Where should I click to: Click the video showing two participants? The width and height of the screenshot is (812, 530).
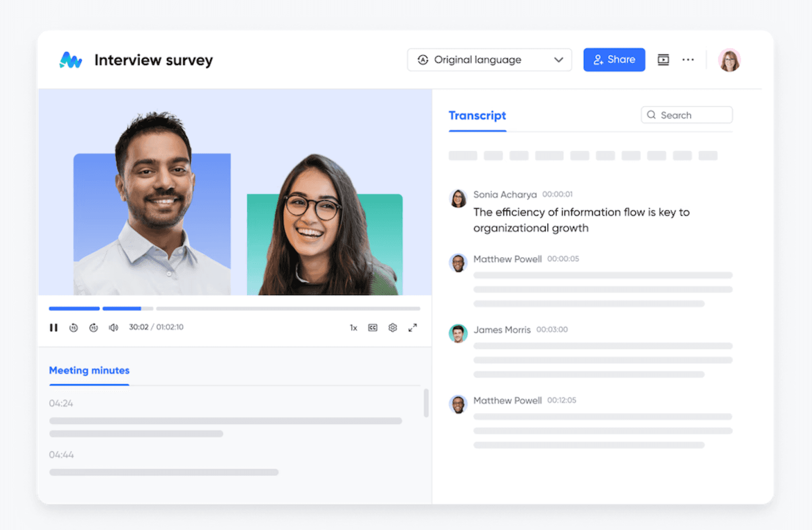235,192
